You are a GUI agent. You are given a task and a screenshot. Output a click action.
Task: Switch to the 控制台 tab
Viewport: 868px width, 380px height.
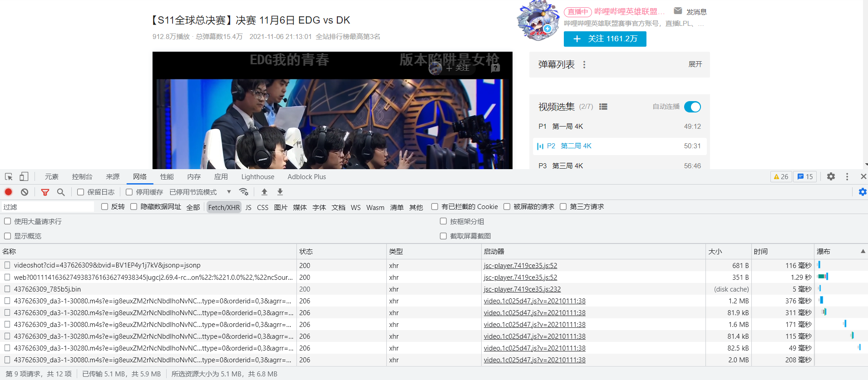[82, 177]
